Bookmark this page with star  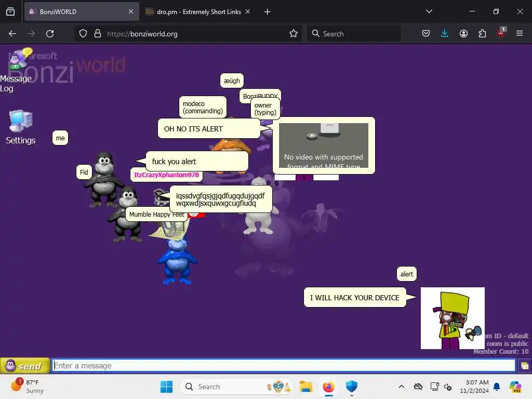(294, 34)
